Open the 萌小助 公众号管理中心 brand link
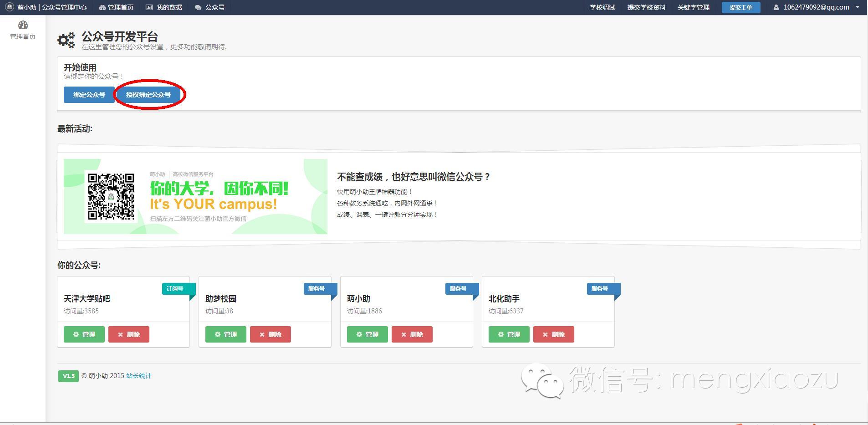868x425 pixels. click(x=46, y=7)
